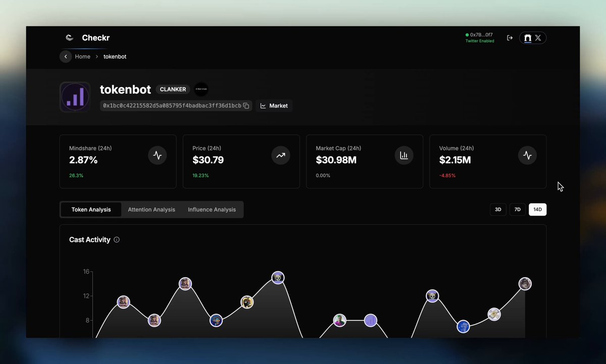
Task: Click the Twitter Enabled status text
Action: pos(480,41)
